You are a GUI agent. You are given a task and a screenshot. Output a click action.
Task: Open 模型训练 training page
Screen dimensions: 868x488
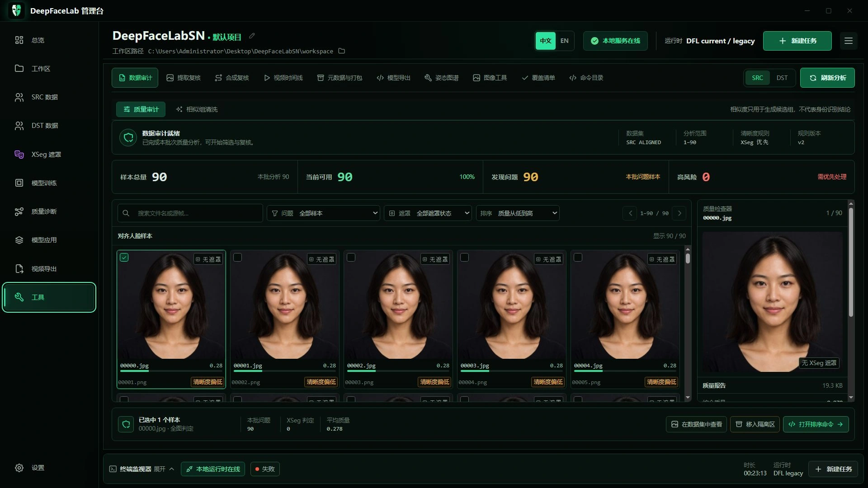click(49, 183)
